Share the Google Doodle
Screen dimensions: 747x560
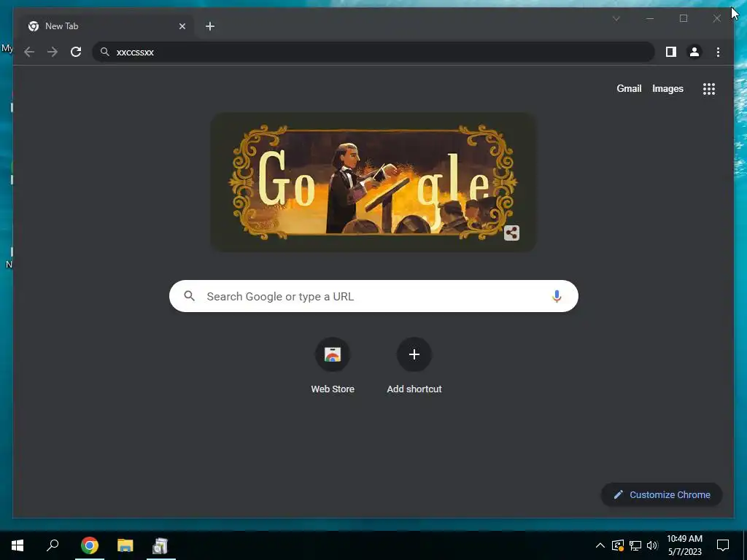pyautogui.click(x=511, y=233)
